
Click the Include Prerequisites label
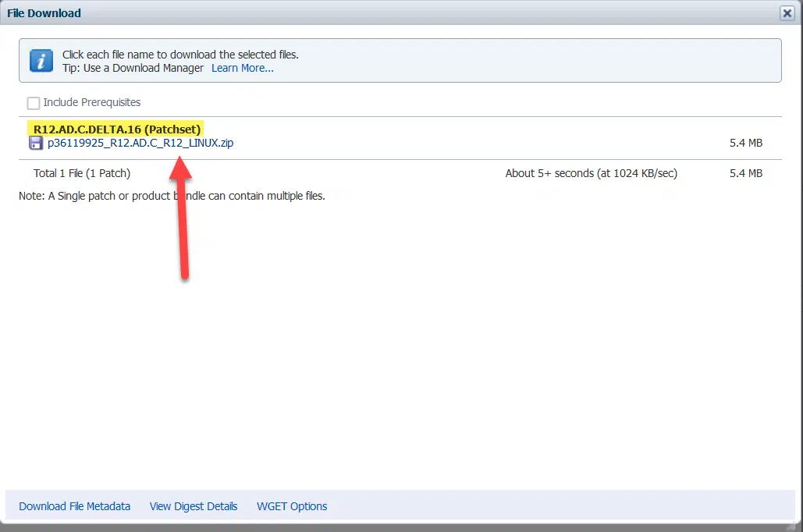[91, 102]
